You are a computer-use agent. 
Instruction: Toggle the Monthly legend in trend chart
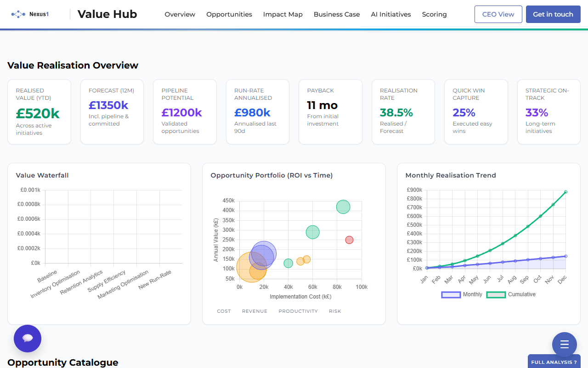click(462, 294)
